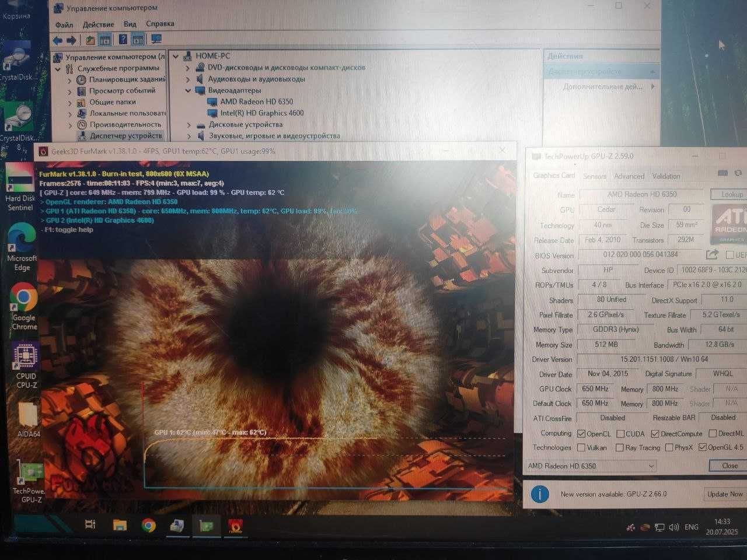Toggle the Vulkan checkbox

[581, 447]
